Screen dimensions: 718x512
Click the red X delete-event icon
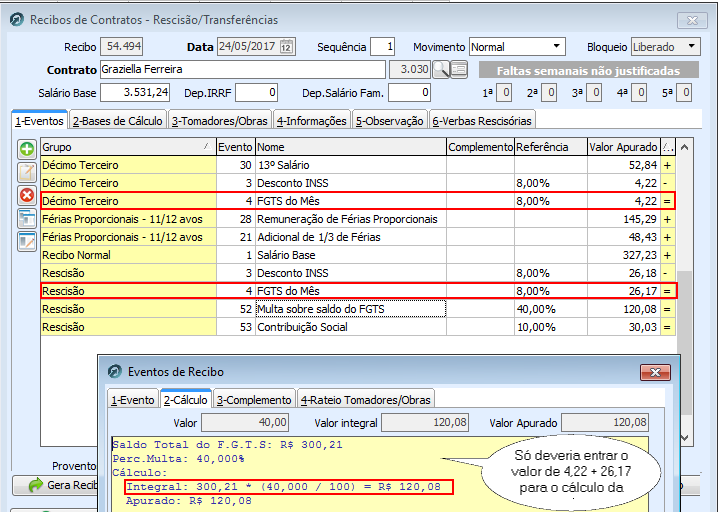(27, 196)
